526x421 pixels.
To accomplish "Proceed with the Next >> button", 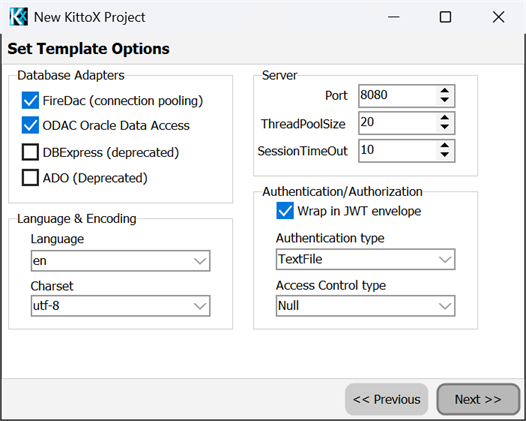I will point(478,399).
